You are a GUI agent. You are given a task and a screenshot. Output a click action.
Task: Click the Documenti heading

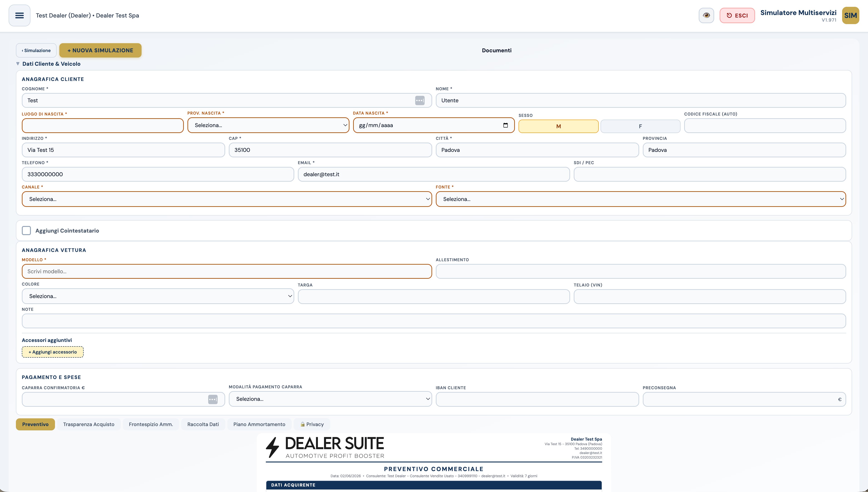click(x=496, y=50)
